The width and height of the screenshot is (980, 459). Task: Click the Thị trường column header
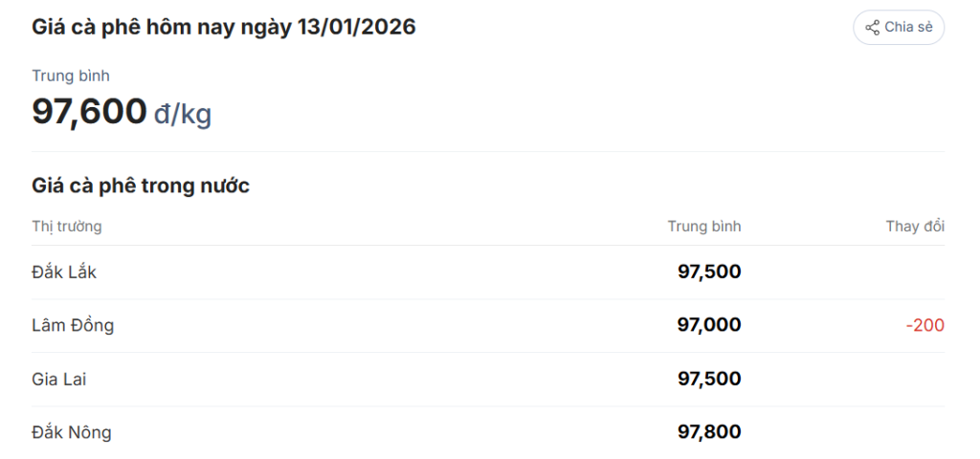click(67, 227)
